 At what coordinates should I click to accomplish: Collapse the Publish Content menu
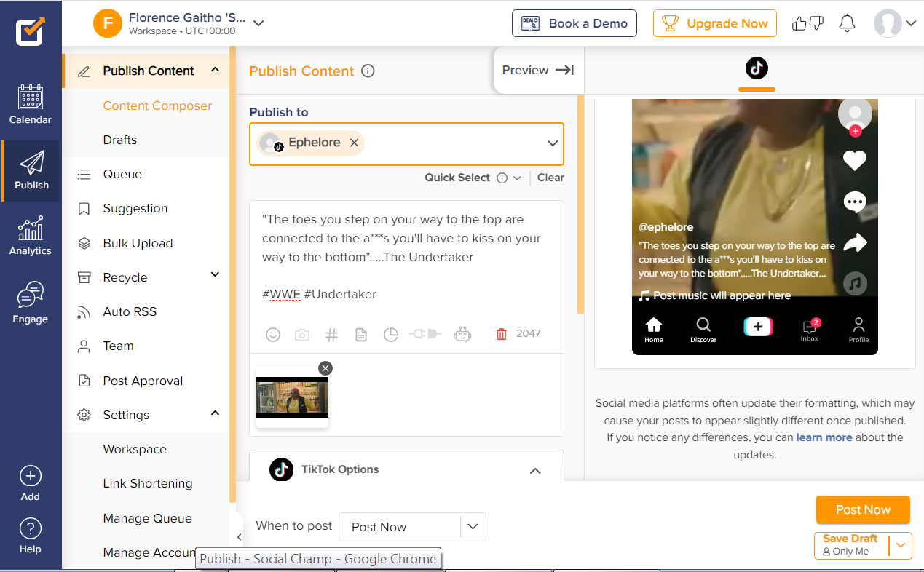pyautogui.click(x=215, y=70)
